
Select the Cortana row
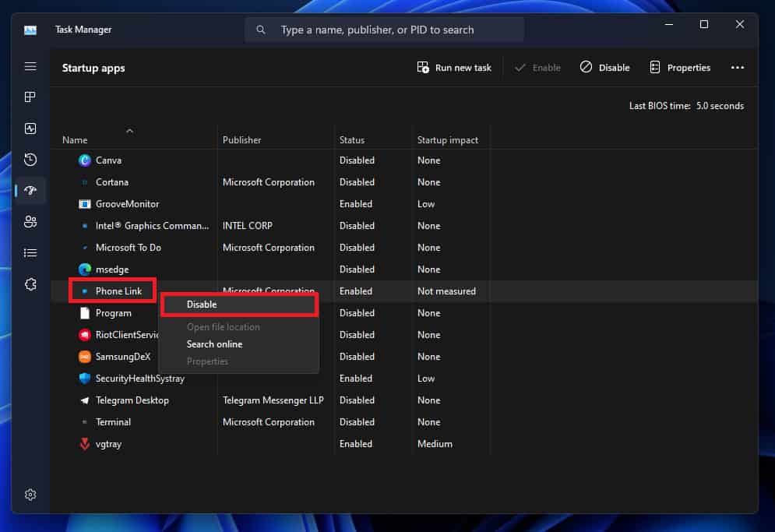[404, 182]
